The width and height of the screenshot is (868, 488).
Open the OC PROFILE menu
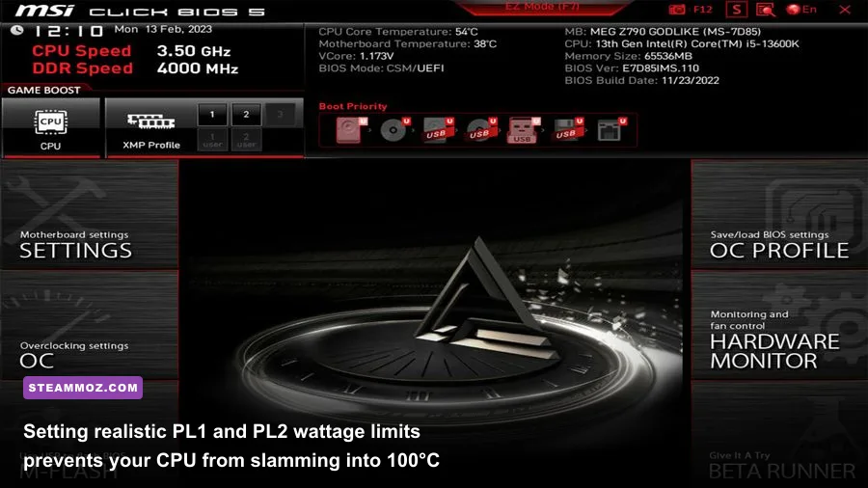click(779, 215)
